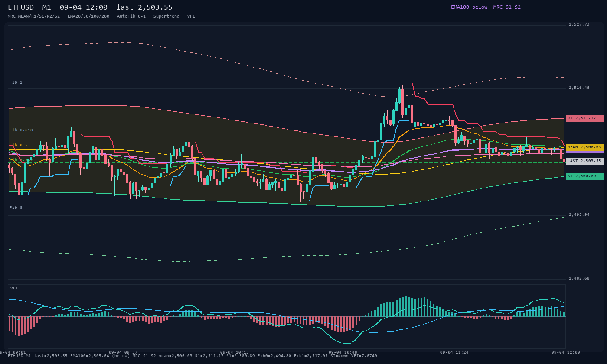Viewport: 607px width, 364px height.
Task: Click the 2,482.68 price axis value
Action: point(579,278)
